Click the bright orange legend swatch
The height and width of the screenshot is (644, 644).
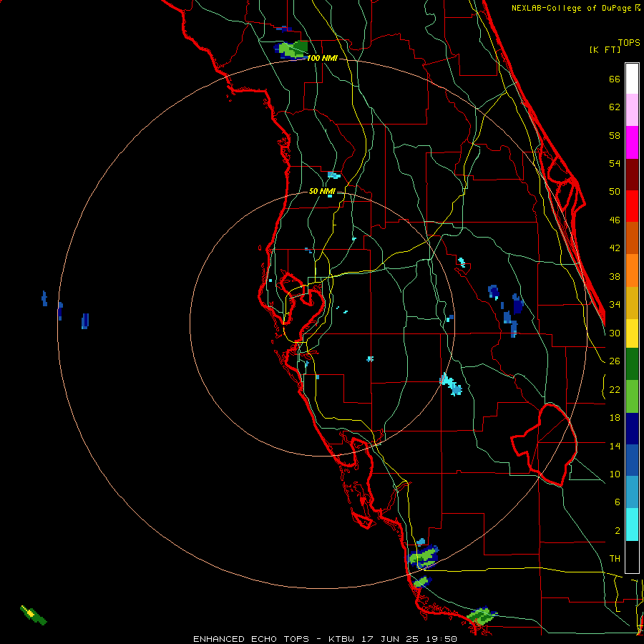tap(632, 270)
